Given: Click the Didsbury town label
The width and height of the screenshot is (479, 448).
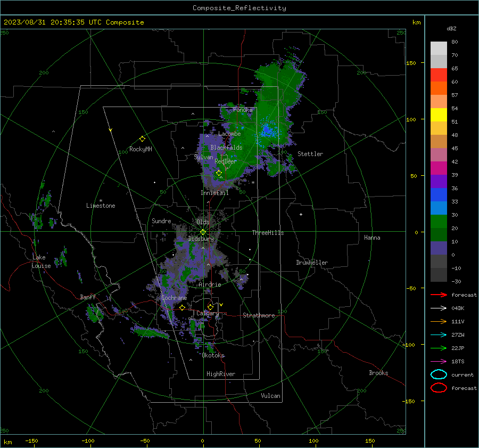Looking at the screenshot, I should point(201,239).
